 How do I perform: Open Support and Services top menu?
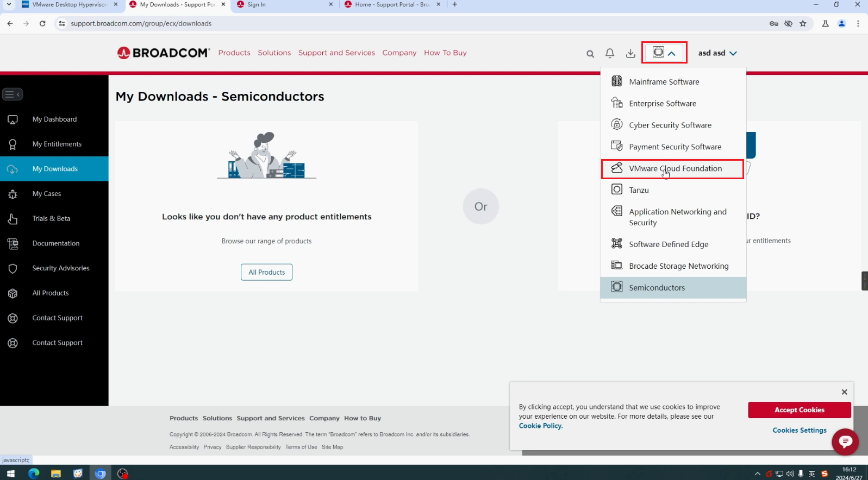336,53
